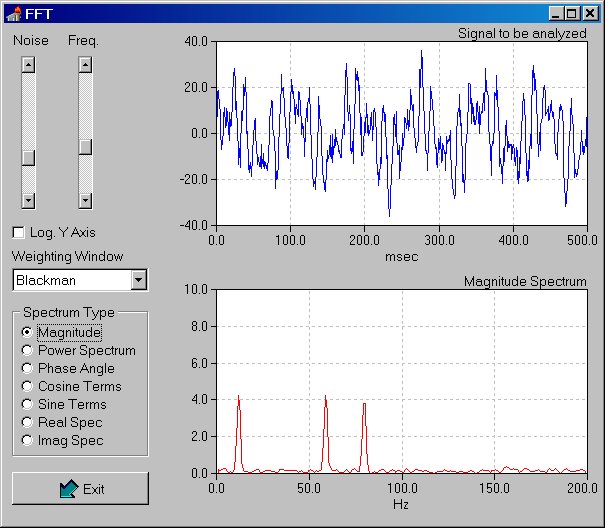Viewport: 605px width, 528px height.
Task: Click the 'Magnitude Spectrum' chart title
Action: (525, 281)
